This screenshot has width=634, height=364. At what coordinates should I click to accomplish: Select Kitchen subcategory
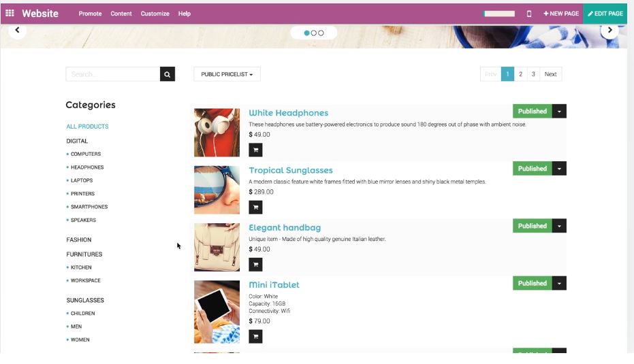point(81,267)
